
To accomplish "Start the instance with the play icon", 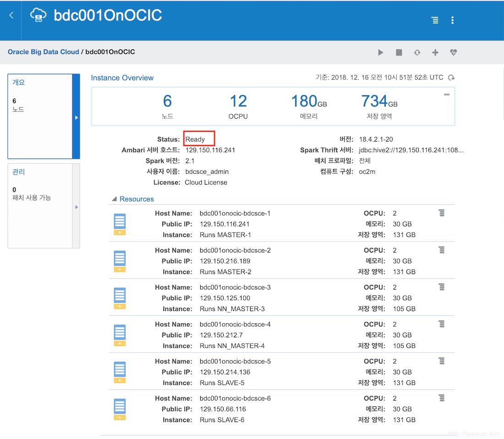I will [x=381, y=52].
